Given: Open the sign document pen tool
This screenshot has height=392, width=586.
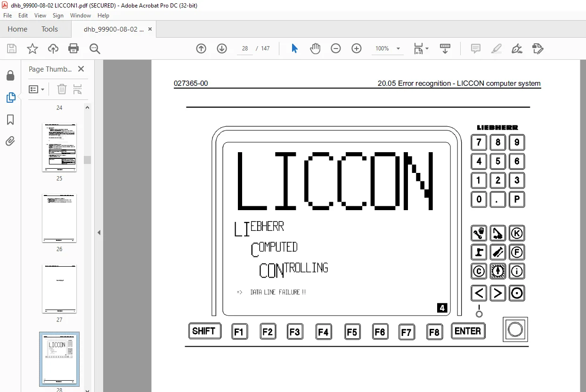Looking at the screenshot, I should [517, 49].
